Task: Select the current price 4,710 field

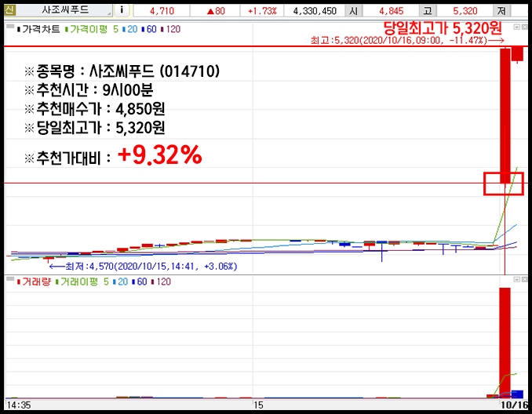Action: coord(162,11)
